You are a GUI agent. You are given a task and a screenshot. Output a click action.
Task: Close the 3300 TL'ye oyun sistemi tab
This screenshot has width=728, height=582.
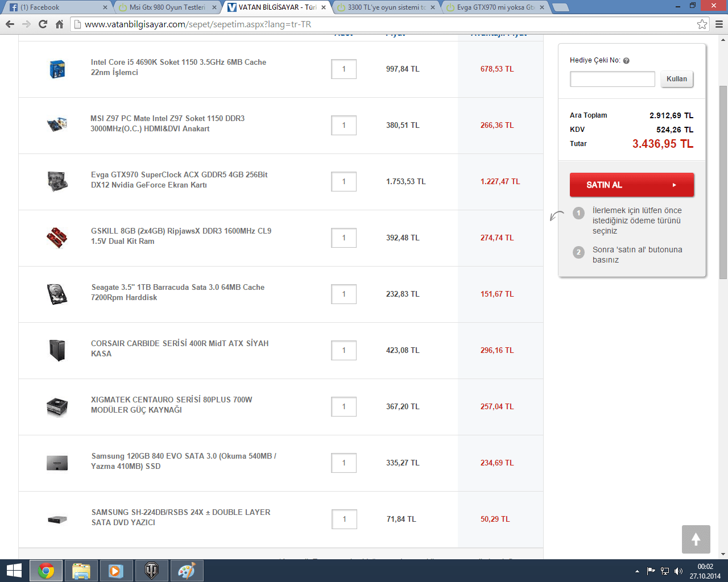(433, 7)
